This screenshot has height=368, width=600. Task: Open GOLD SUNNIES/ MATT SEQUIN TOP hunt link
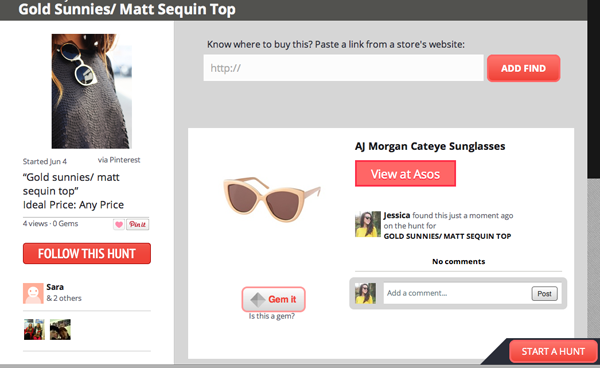point(447,236)
